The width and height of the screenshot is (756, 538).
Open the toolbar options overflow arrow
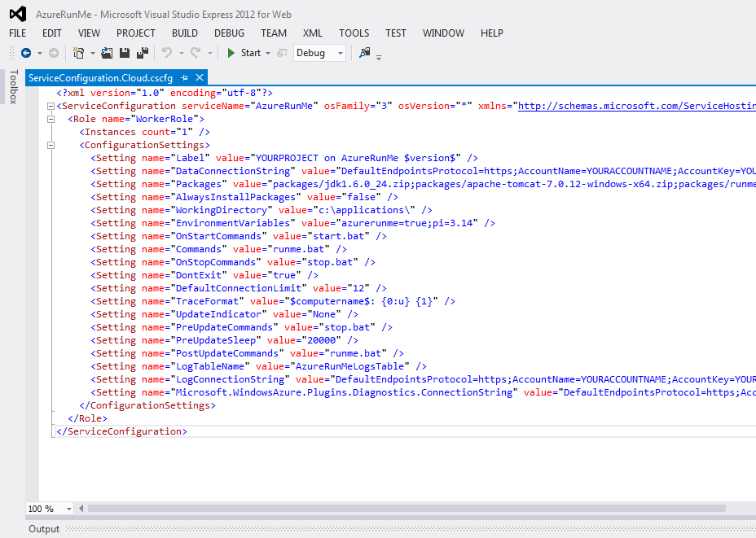point(379,57)
